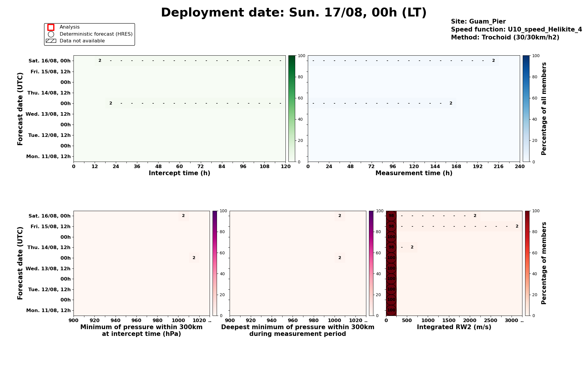
Task: Click value 2 in Sat. 16/08 measurement time row
Action: pos(493,61)
